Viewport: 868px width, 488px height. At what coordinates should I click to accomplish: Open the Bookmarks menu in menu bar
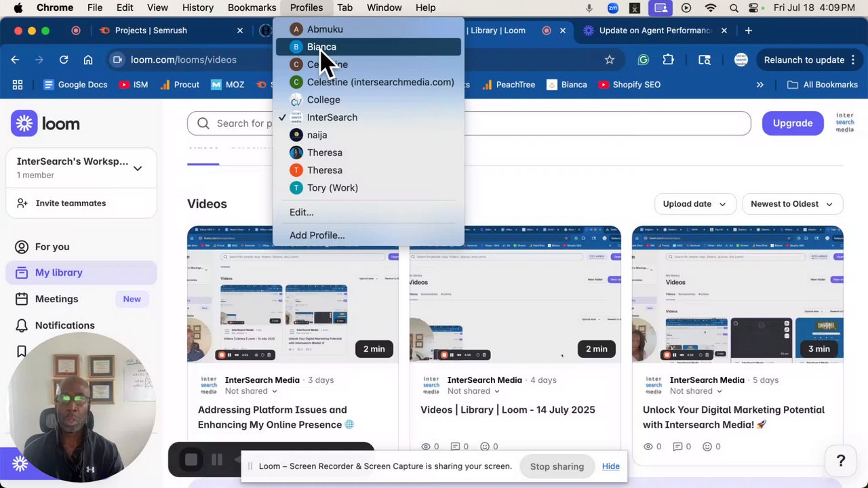point(252,7)
